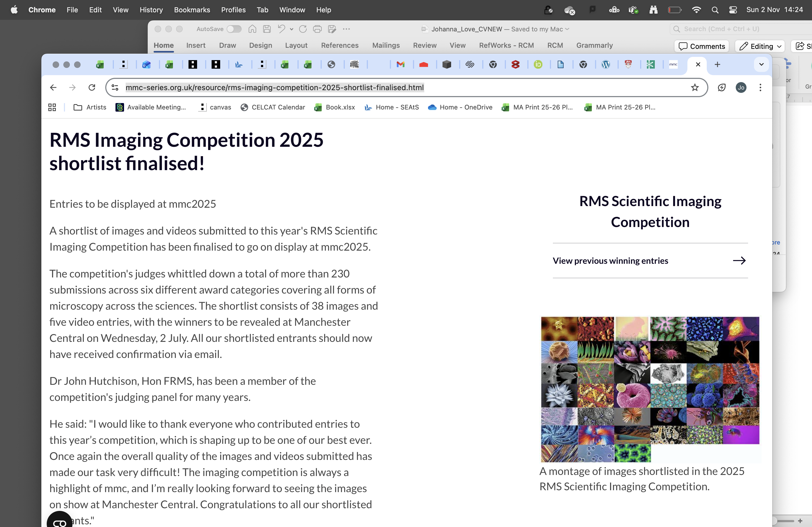The width and height of the screenshot is (812, 527).
Task: Go back to the previous page
Action: pyautogui.click(x=53, y=87)
